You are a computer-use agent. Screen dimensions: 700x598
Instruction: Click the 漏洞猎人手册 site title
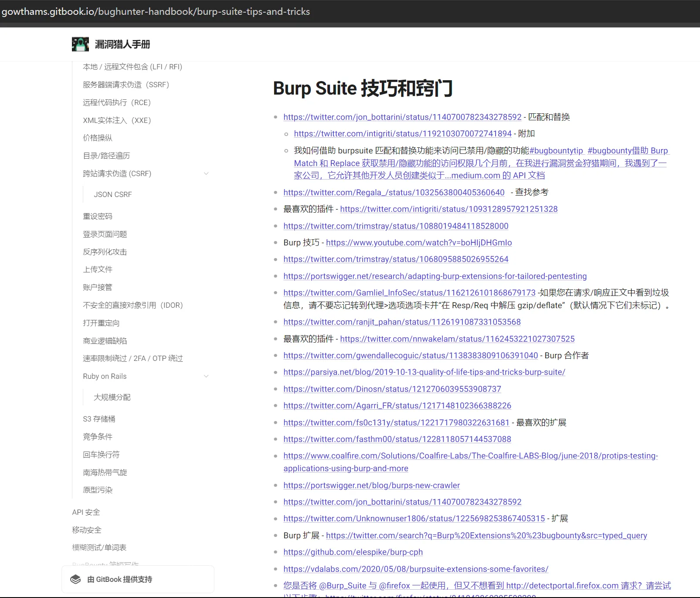122,44
